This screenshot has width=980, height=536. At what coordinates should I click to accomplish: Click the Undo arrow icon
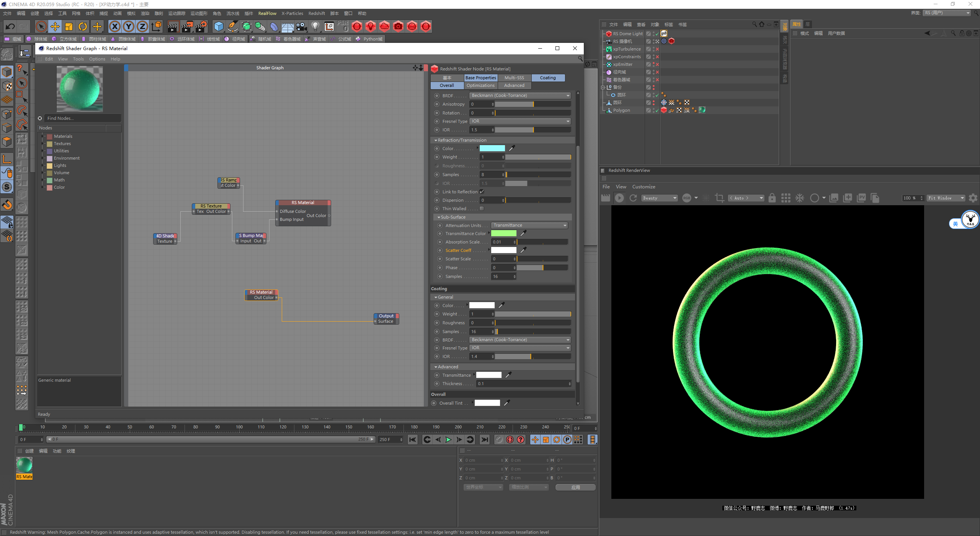(x=10, y=26)
